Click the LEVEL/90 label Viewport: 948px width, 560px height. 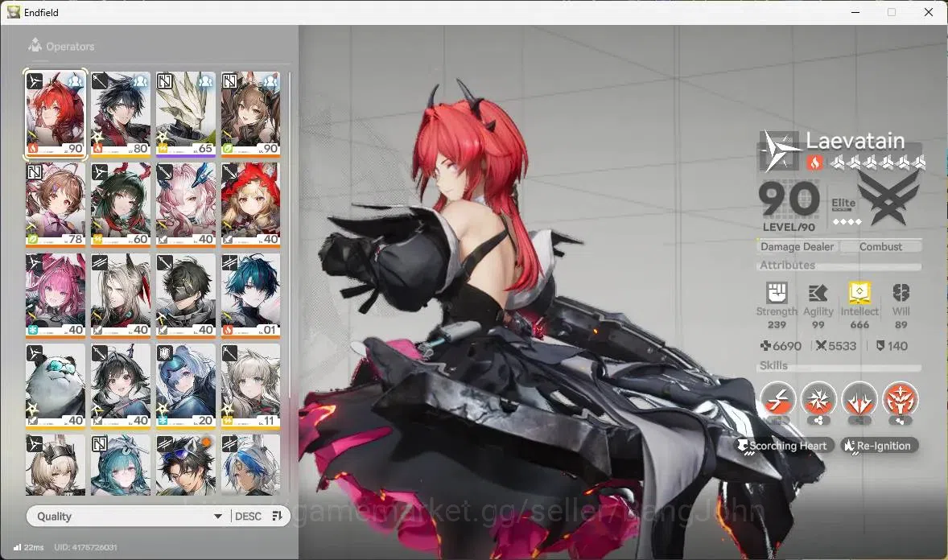789,227
